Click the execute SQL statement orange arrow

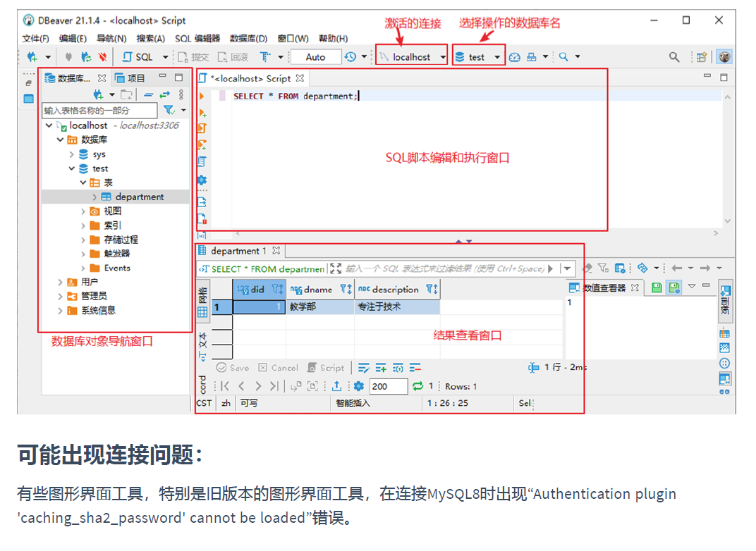(x=202, y=97)
